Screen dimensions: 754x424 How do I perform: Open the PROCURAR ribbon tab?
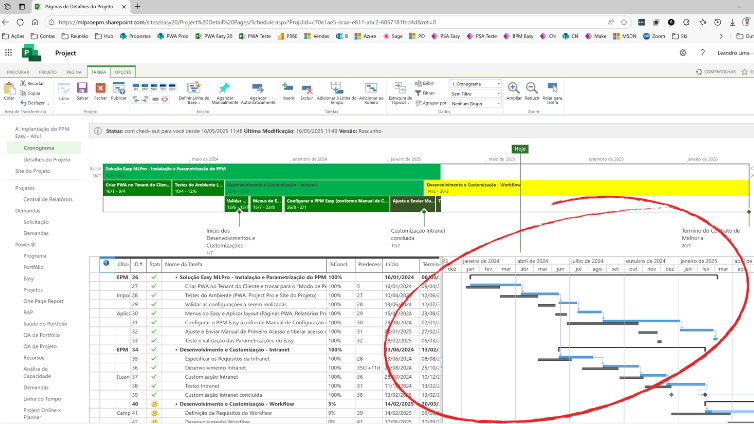(x=18, y=72)
